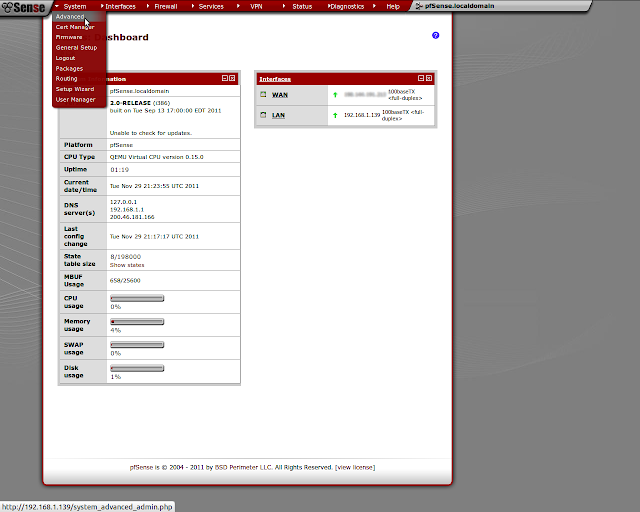Viewport: 640px width, 512px height.
Task: Click the Show states link
Action: coord(127,265)
